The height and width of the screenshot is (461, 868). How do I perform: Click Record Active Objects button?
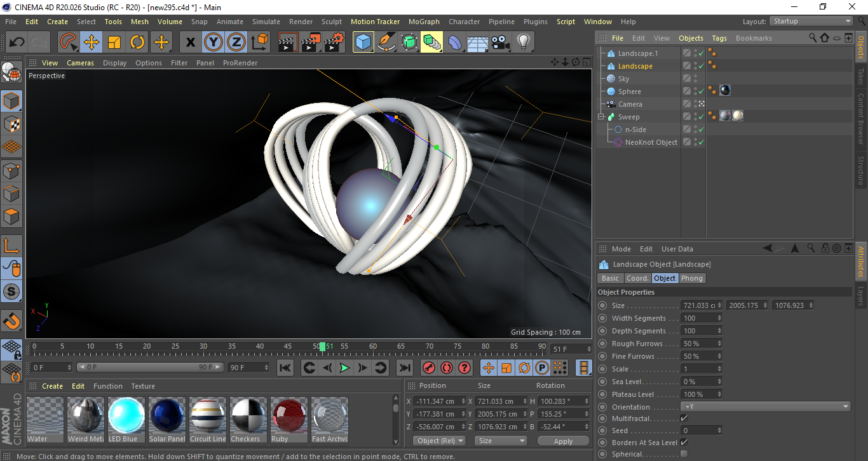429,368
